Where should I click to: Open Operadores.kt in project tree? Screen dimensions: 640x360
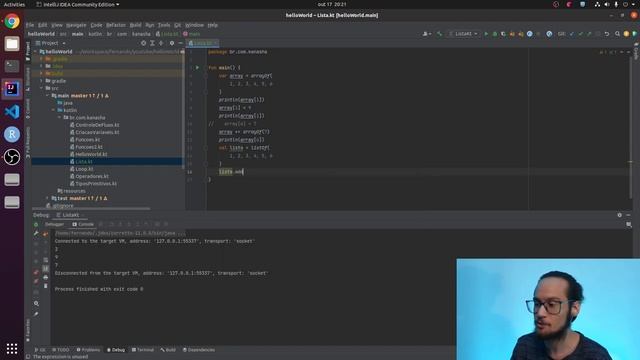tap(92, 176)
